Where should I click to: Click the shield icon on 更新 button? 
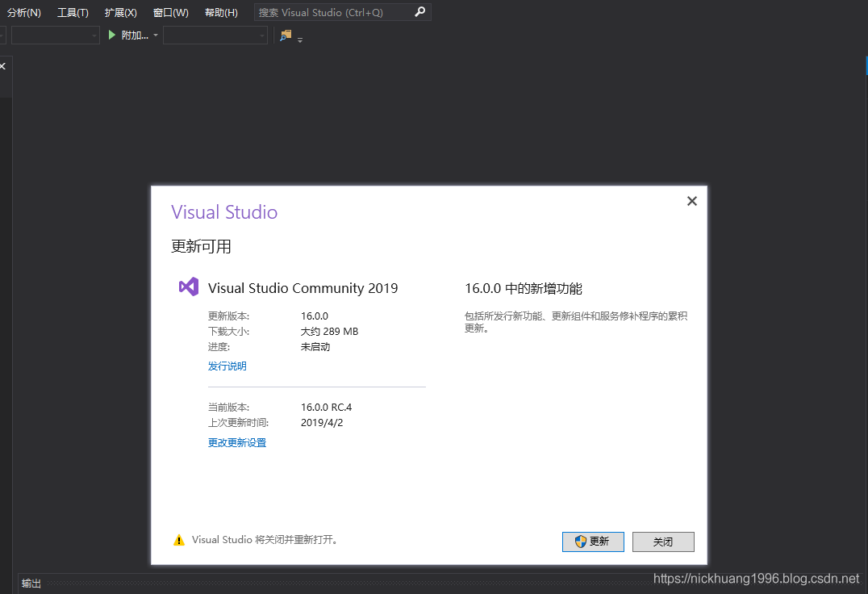(580, 542)
